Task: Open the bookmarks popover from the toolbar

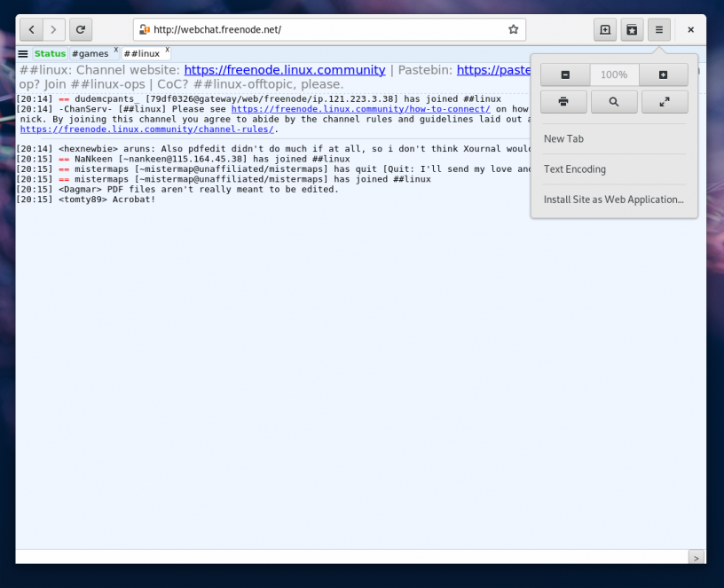Action: tap(632, 29)
